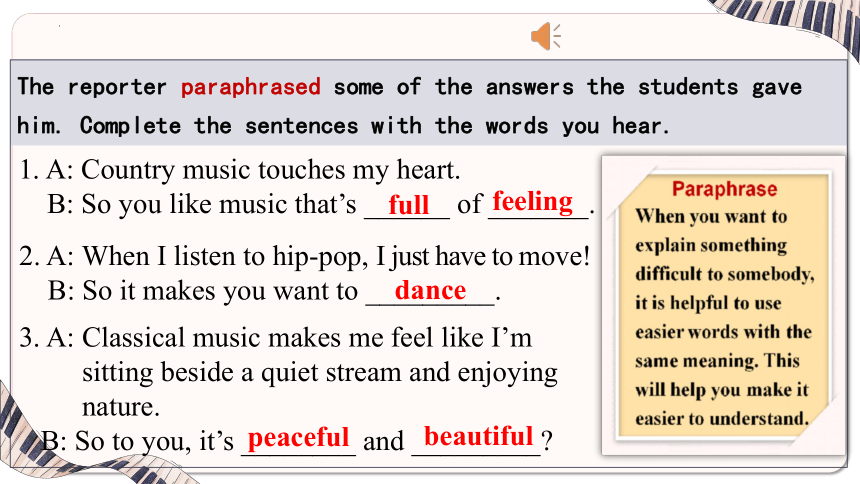Select the answer "peaceful"
The height and width of the screenshot is (484, 860).
pos(298,438)
